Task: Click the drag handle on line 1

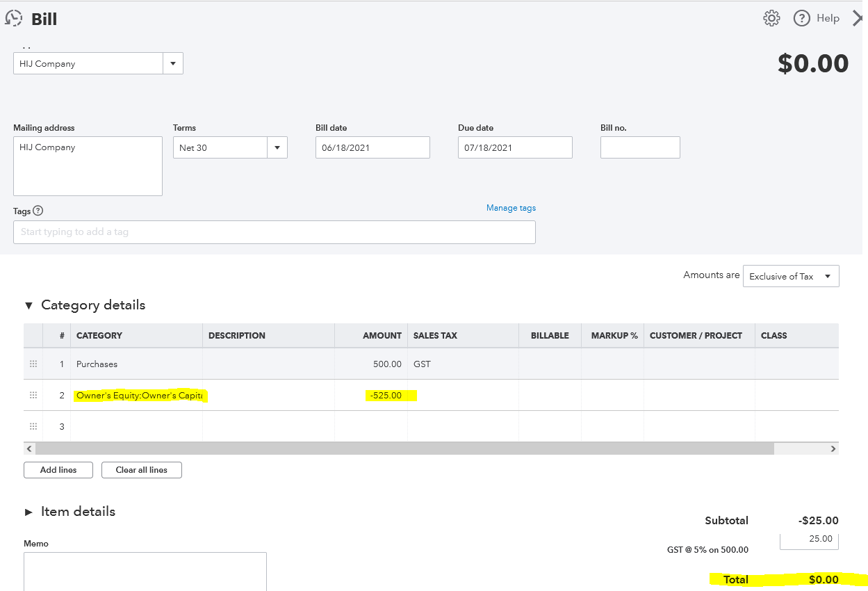Action: (x=33, y=364)
